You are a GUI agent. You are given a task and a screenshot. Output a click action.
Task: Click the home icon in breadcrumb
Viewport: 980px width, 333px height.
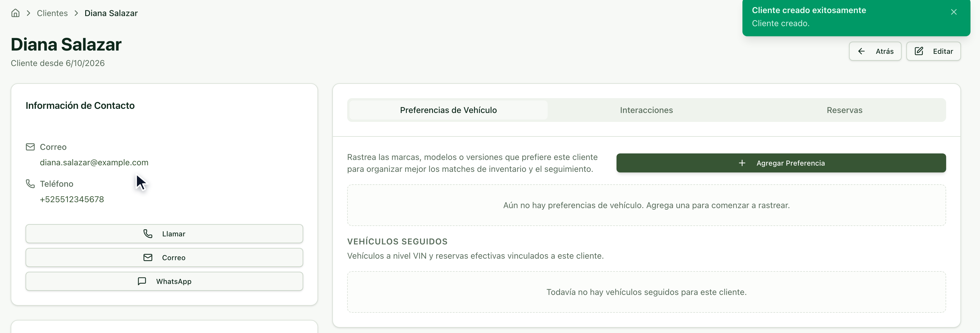coord(15,13)
